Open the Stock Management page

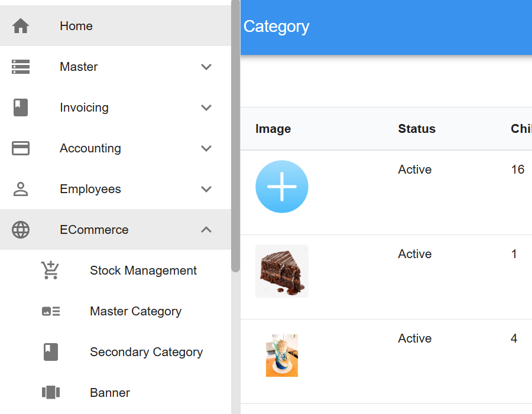tap(143, 270)
